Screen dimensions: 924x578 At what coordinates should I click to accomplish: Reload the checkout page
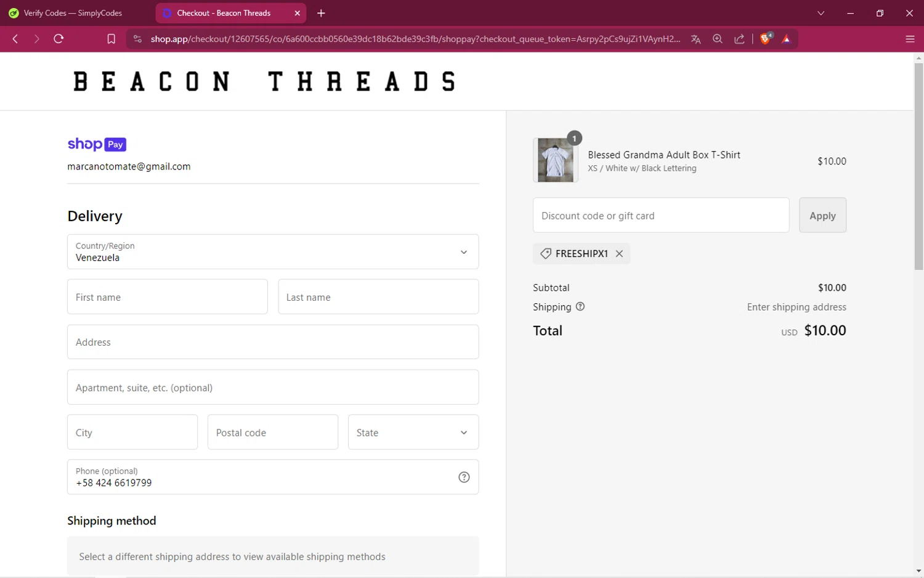click(59, 39)
